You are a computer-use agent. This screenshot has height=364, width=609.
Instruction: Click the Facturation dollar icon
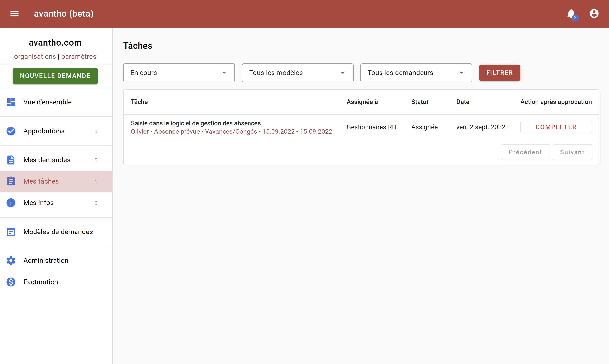11,282
